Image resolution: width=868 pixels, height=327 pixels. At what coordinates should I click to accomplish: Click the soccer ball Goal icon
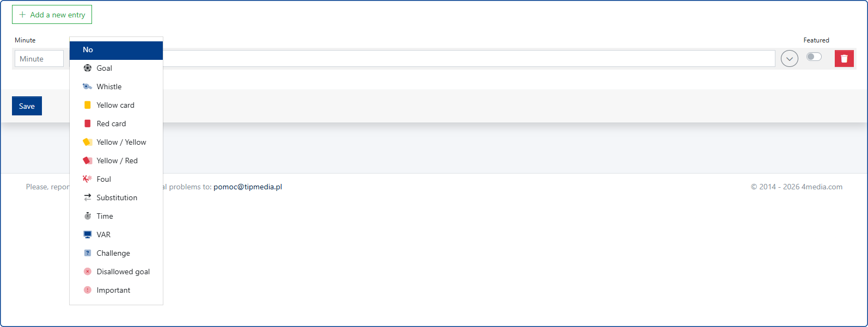pos(88,68)
